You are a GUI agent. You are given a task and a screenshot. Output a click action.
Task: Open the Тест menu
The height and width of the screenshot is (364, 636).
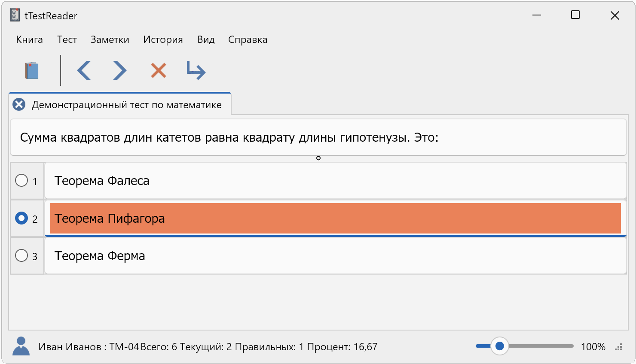[67, 39]
